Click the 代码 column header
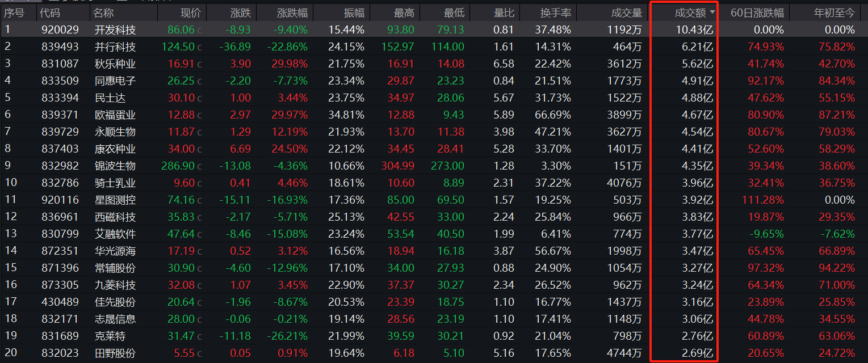 coord(51,12)
